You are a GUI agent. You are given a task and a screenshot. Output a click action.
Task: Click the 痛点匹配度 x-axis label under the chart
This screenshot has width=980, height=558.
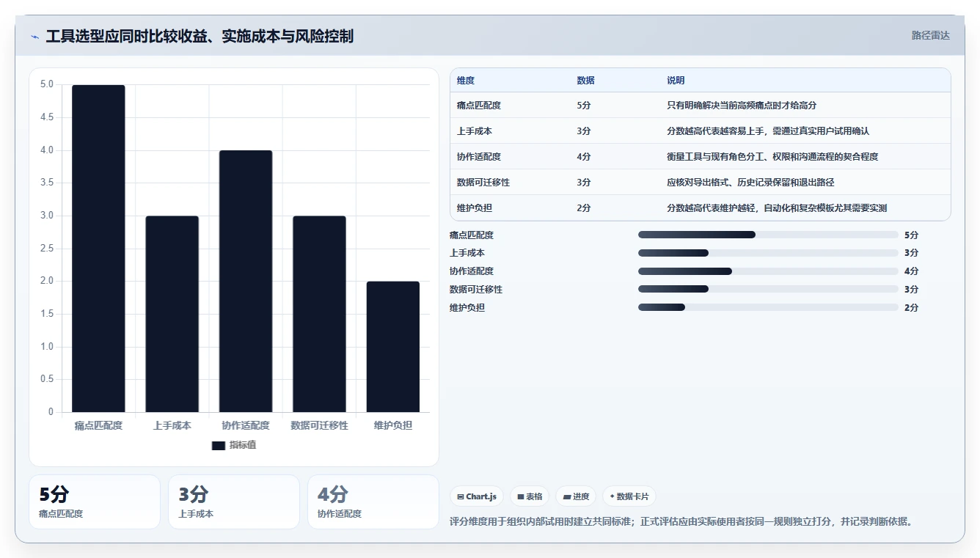98,425
